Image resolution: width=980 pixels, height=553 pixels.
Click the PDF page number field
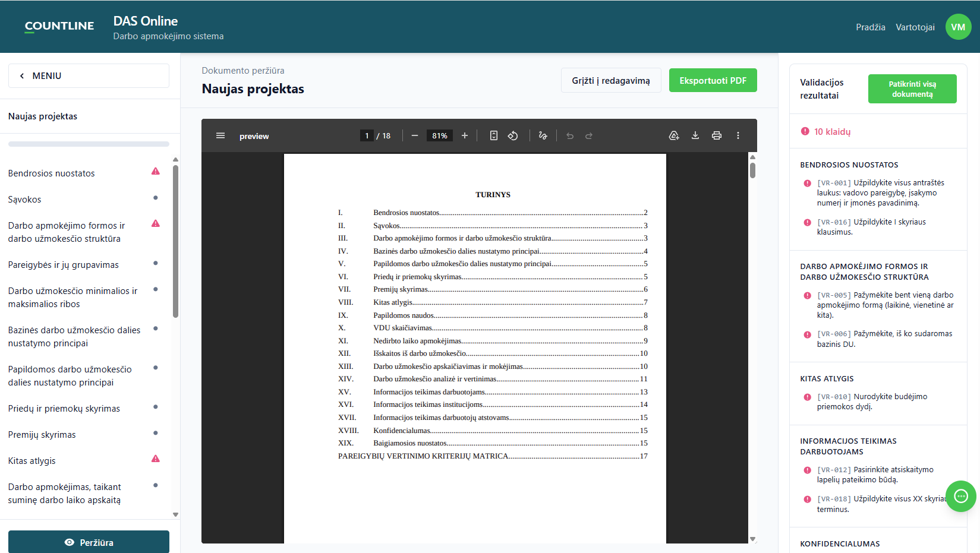pos(367,135)
